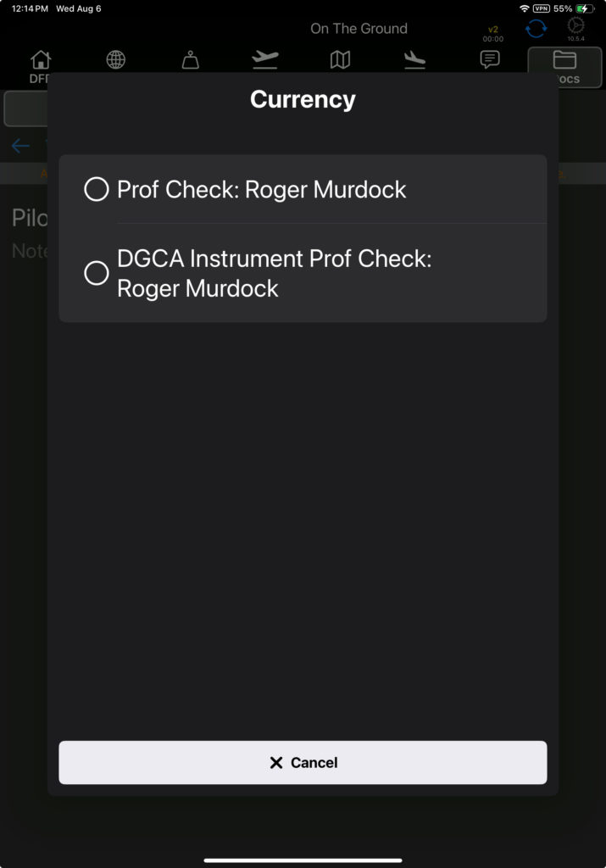This screenshot has height=868, width=606.
Task: Choose DGCA Instrument Prof Check: Roger Murdock text
Action: pos(274,274)
